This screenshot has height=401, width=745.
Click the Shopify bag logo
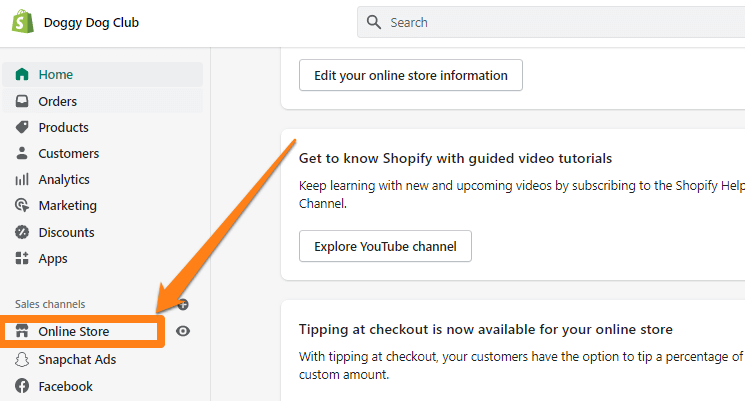point(23,22)
